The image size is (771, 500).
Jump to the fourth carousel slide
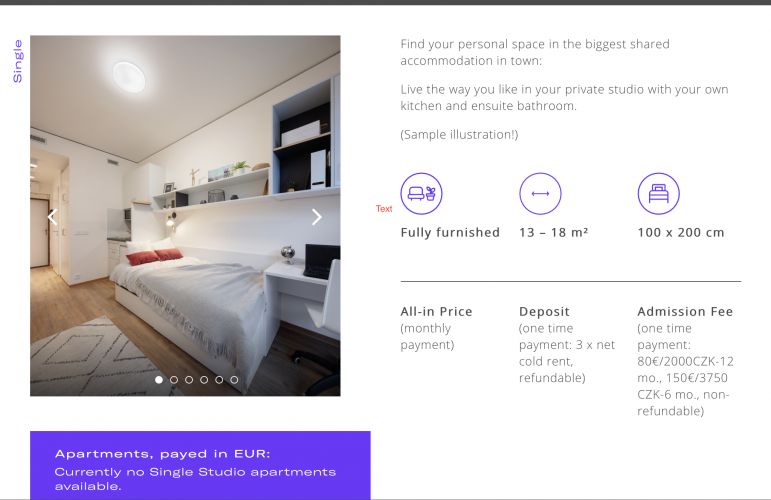pos(204,380)
